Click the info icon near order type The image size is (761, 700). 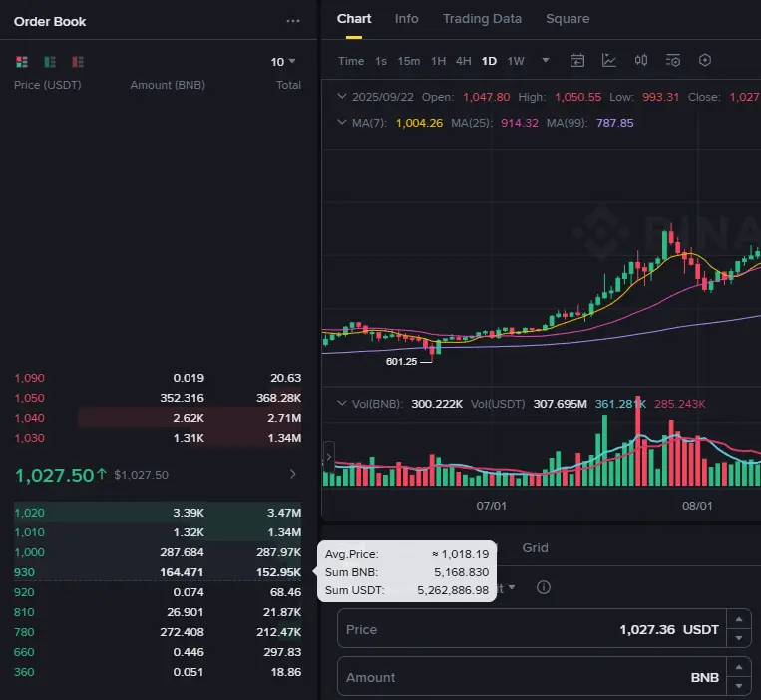coord(544,587)
